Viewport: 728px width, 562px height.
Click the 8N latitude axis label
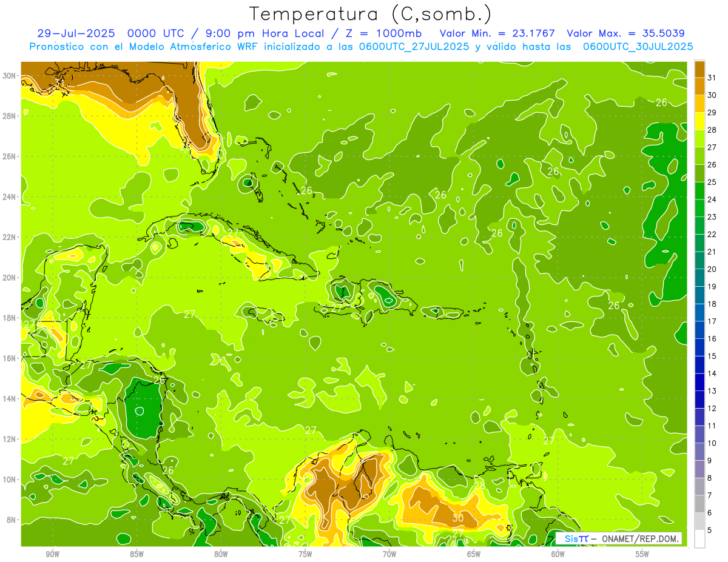(x=12, y=520)
